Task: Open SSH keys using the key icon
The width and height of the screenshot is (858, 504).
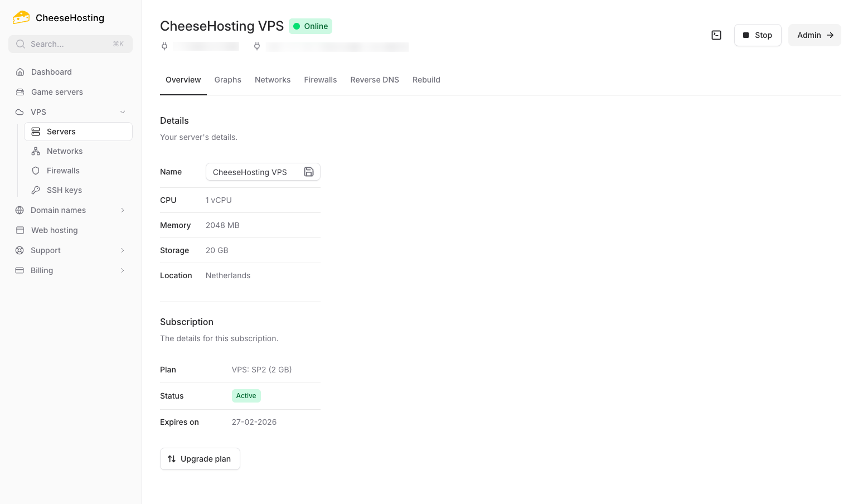Action: coord(36,190)
